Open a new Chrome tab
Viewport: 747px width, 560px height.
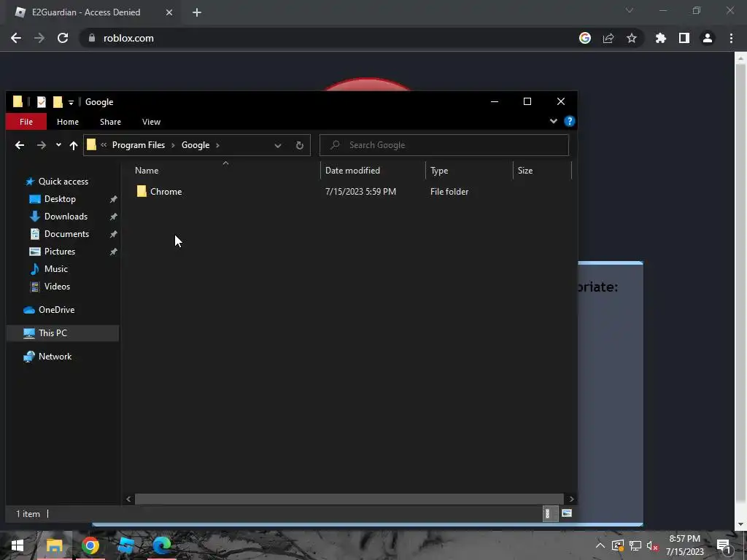(x=197, y=12)
